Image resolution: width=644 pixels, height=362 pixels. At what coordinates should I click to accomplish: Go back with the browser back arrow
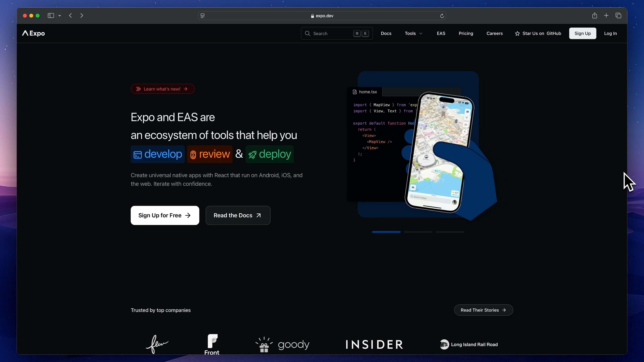pos(70,15)
